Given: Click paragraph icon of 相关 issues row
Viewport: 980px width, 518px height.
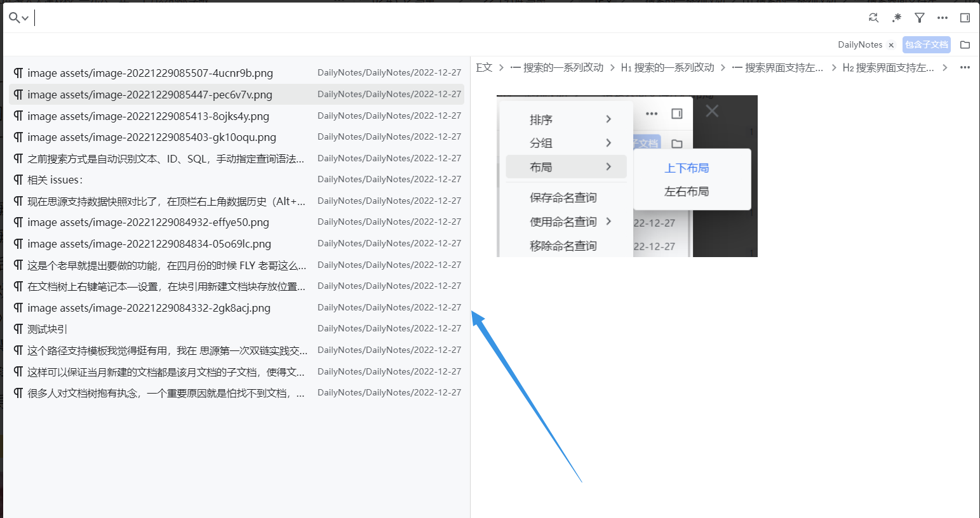Looking at the screenshot, I should (18, 180).
